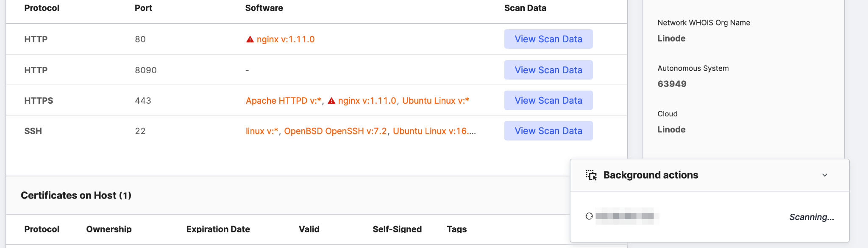Viewport: 868px width, 248px height.
Task: Click the Apache HTTPD v:* software link
Action: (x=283, y=101)
